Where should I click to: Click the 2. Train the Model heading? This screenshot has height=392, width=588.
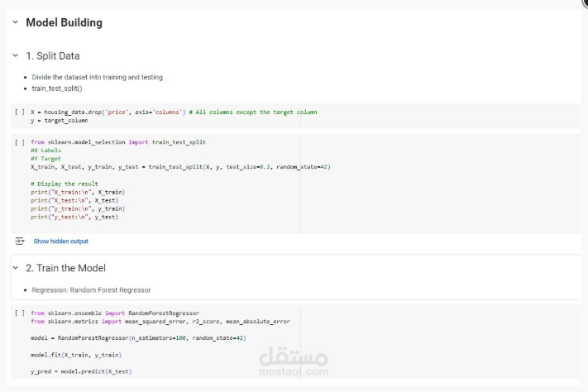click(x=65, y=268)
